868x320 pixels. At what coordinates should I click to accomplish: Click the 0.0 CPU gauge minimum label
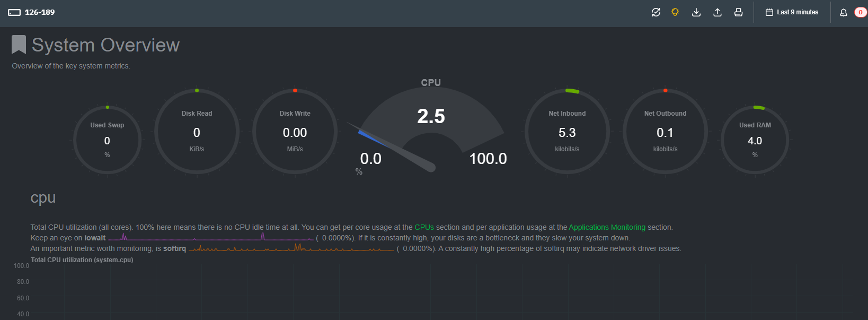pyautogui.click(x=370, y=159)
